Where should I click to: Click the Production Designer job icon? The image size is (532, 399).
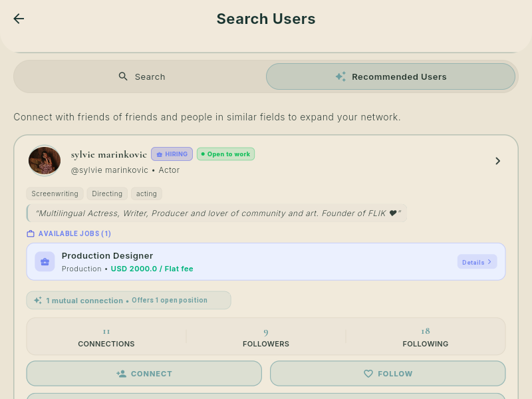45,261
